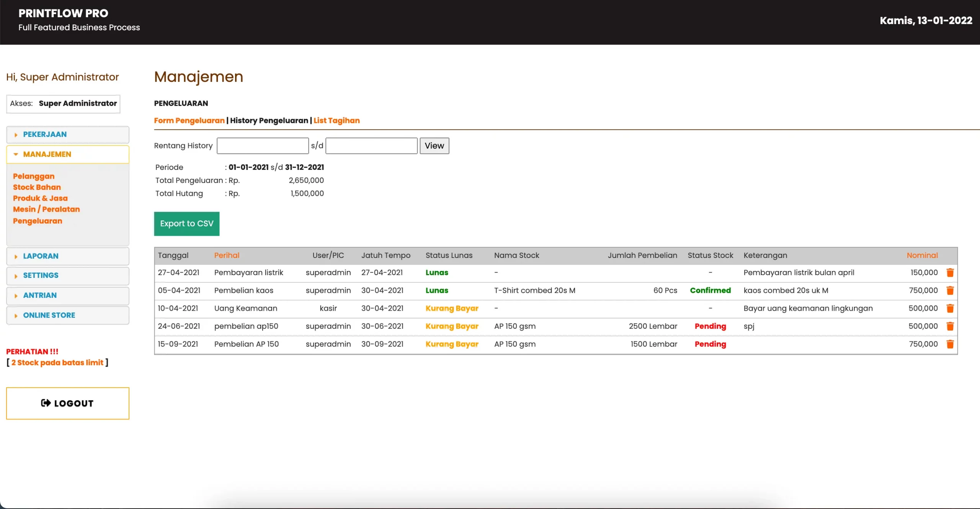Image resolution: width=980 pixels, height=509 pixels.
Task: Click the kasir User/PIC cell
Action: coord(328,308)
